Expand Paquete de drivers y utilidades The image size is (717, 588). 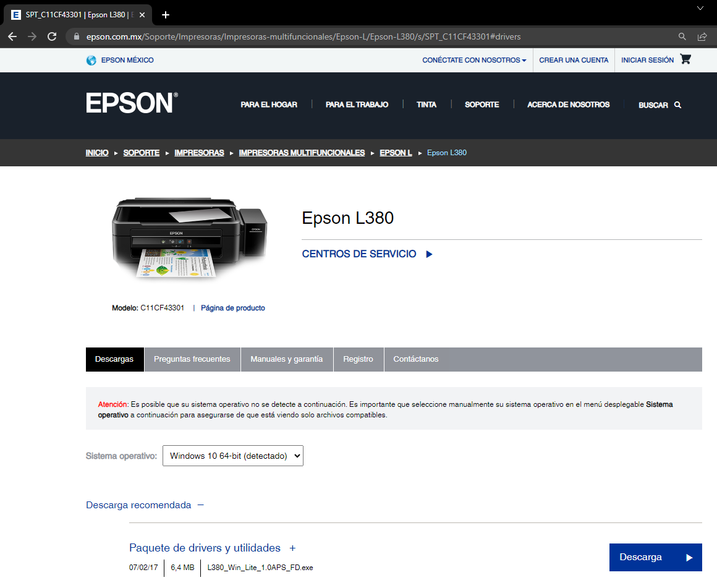tap(292, 548)
